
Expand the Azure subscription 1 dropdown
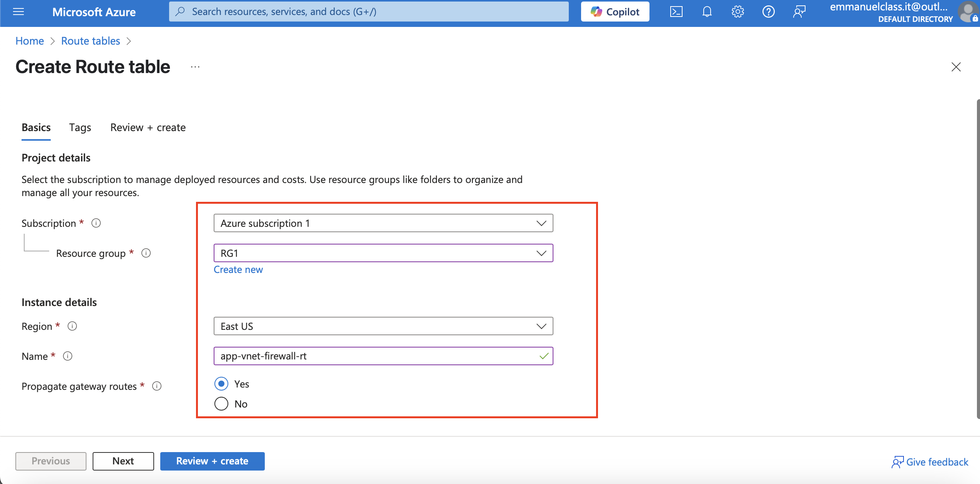point(383,223)
